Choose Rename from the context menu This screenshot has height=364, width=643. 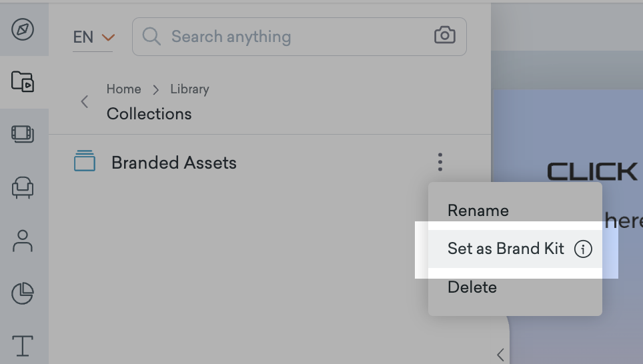point(478,211)
